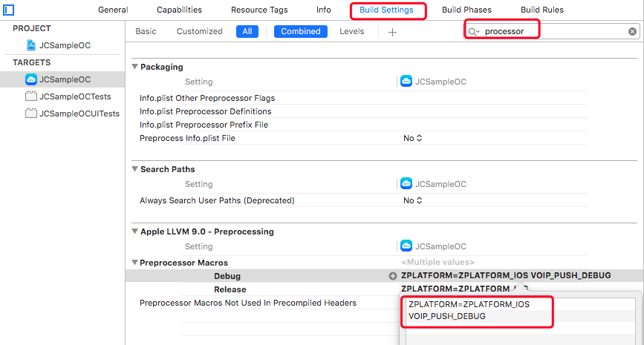Click the JCSampleOCTests target bundle icon
Image resolution: width=644 pixels, height=345 pixels.
pyautogui.click(x=30, y=96)
